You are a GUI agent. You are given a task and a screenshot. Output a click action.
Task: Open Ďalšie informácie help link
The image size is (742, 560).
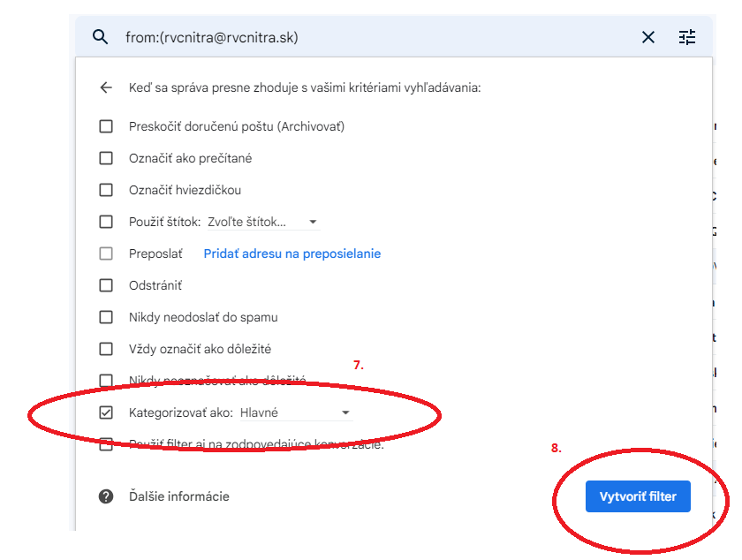pos(178,496)
